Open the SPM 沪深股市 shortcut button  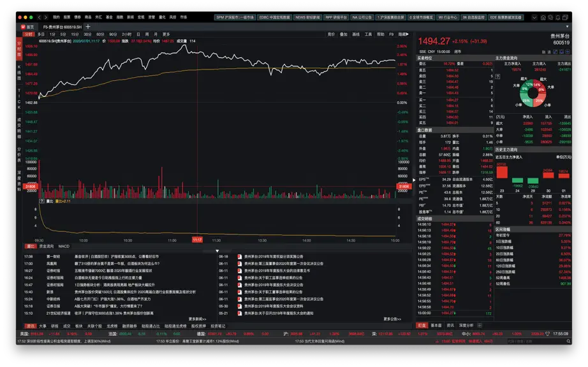[x=235, y=17]
